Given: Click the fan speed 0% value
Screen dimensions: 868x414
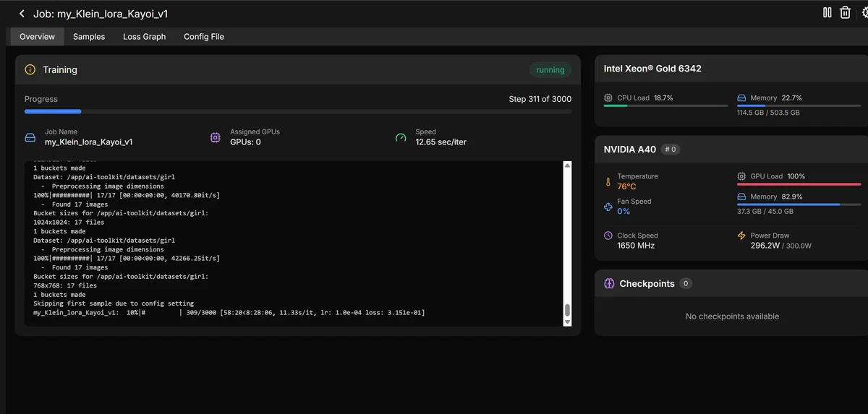Looking at the screenshot, I should click(624, 212).
